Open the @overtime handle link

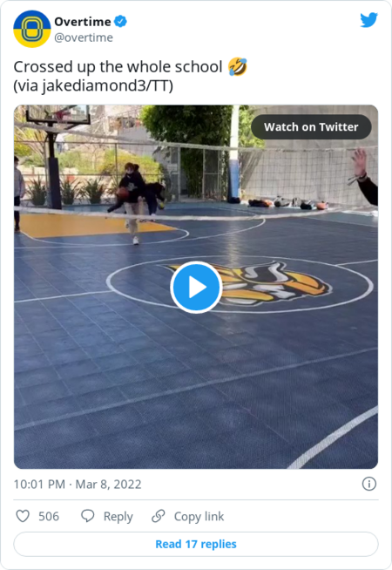coord(84,37)
